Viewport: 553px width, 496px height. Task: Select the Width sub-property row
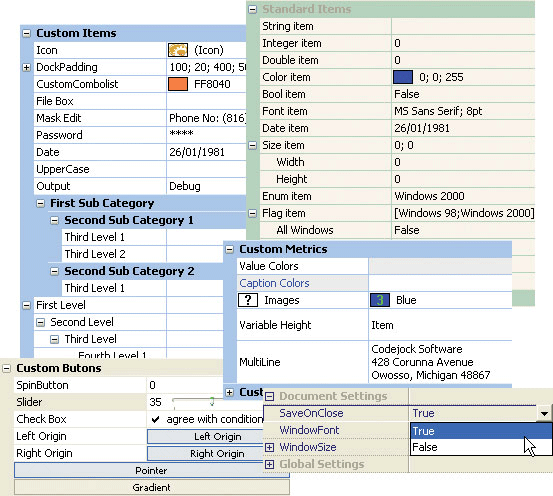coord(397,162)
